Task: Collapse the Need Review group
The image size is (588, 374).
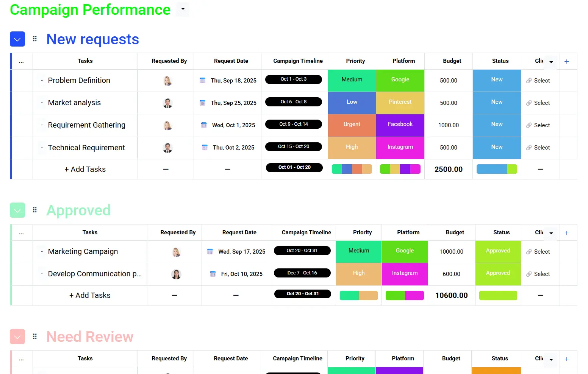Action: (17, 337)
